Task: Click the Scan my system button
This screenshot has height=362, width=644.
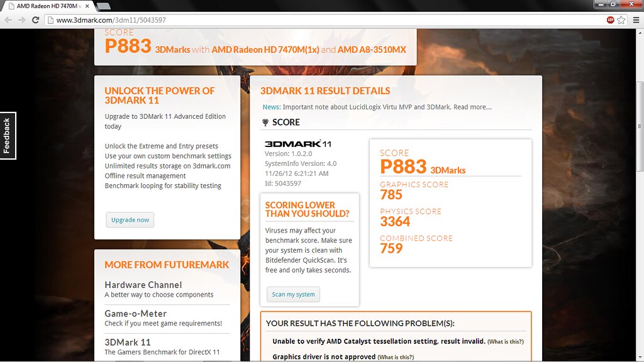Action: click(x=293, y=294)
